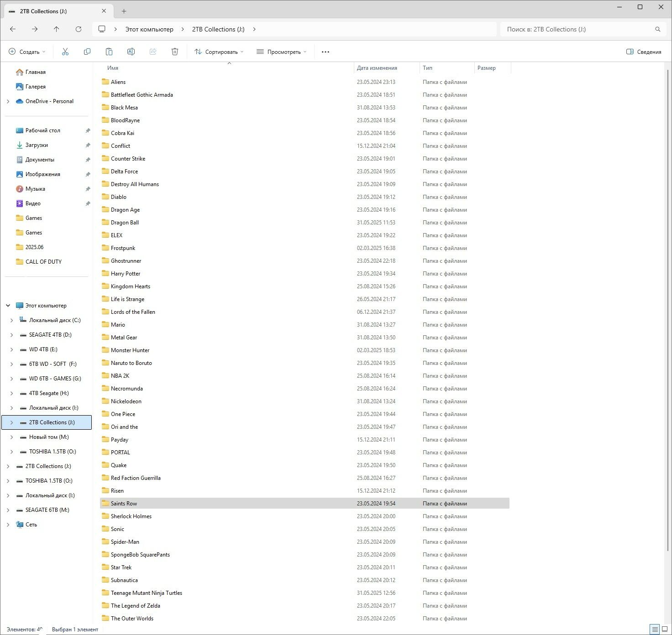Open the Просмотреть dropdown
Screen dimensions: 672x635
pyautogui.click(x=281, y=52)
